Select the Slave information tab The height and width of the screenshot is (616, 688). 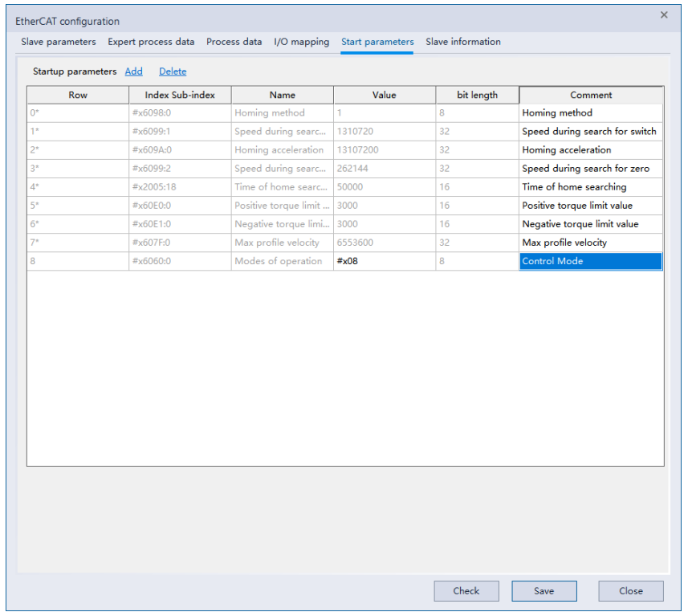tap(463, 42)
